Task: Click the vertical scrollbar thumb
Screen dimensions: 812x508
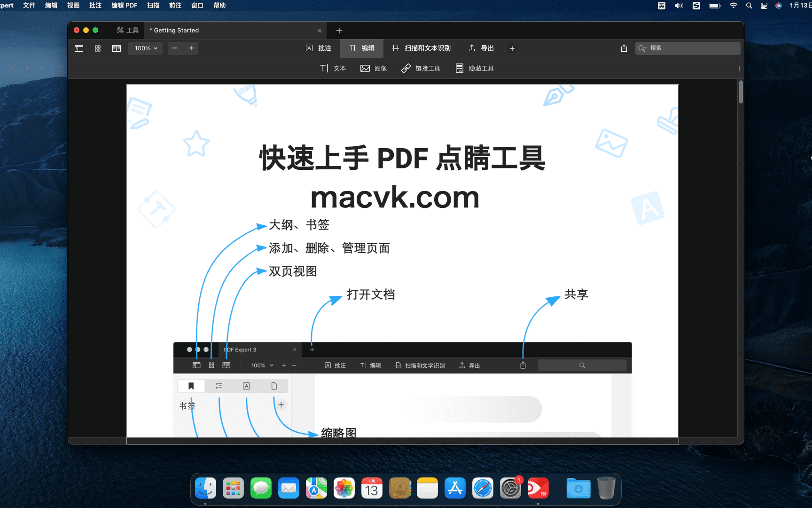Action: [741, 92]
